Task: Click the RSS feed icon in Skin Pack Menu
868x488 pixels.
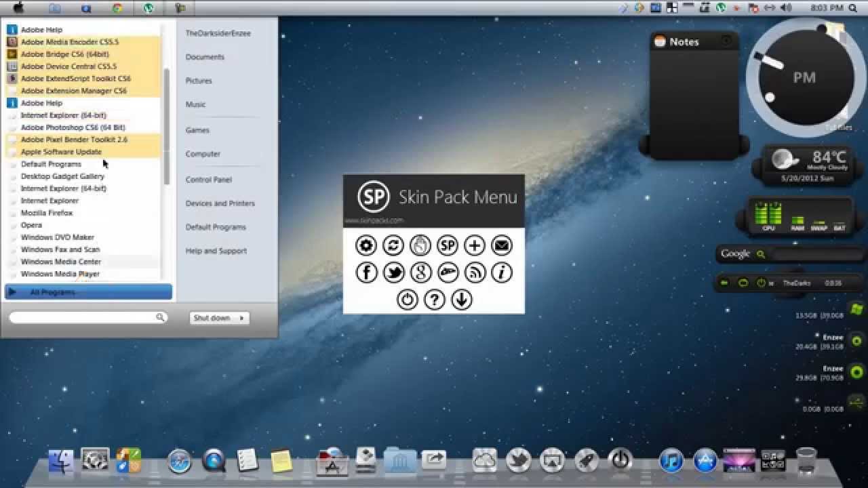Action: 475,272
